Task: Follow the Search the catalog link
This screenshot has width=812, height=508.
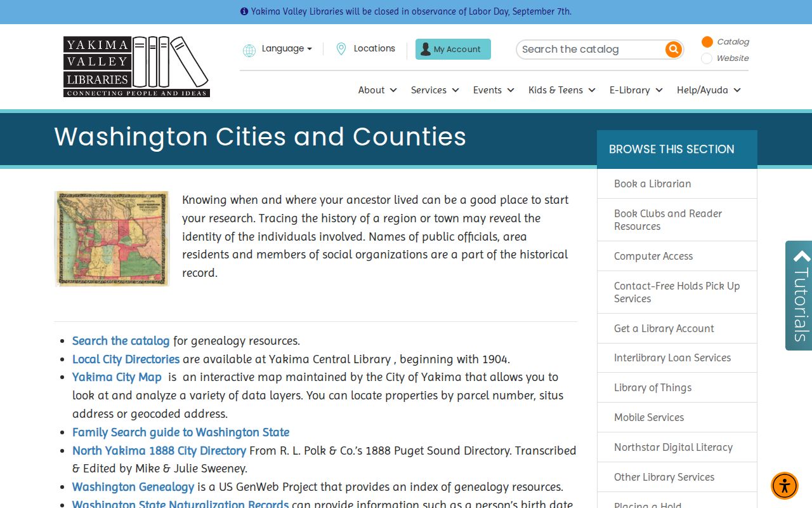Action: 121,341
